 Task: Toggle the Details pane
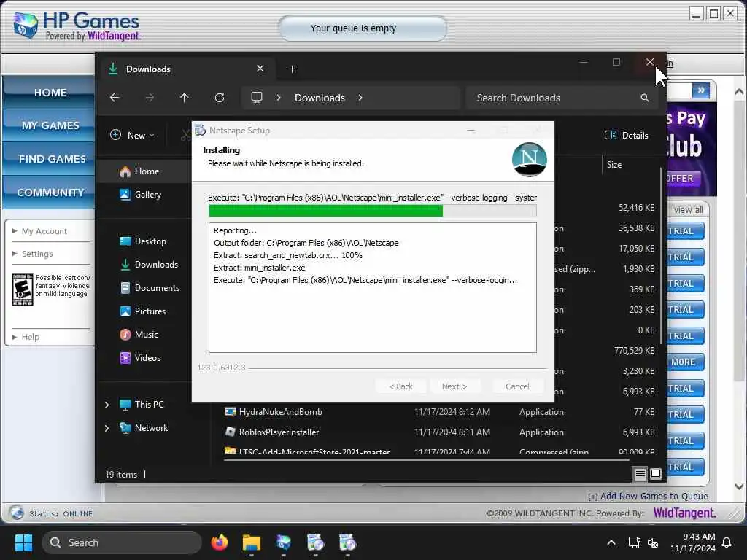pyautogui.click(x=627, y=135)
